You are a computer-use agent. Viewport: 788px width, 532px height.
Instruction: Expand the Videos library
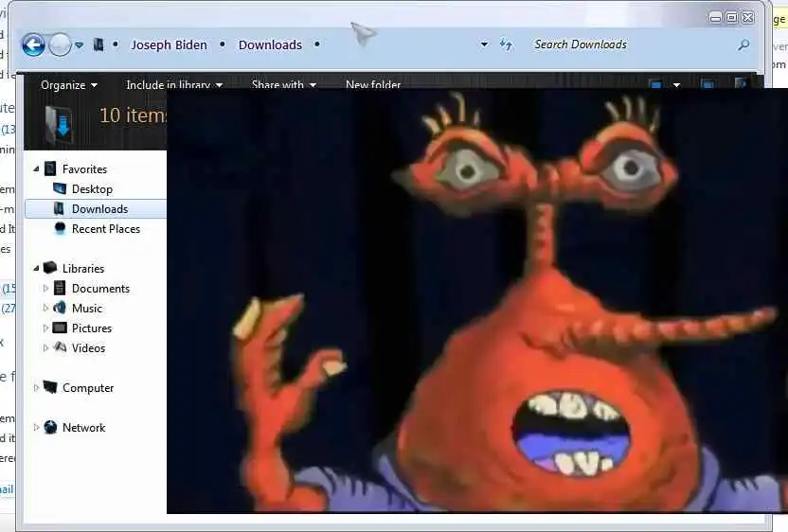[x=45, y=347]
